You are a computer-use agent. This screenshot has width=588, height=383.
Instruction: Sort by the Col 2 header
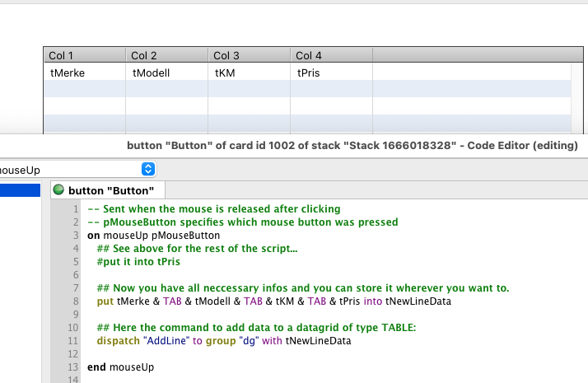[x=166, y=55]
